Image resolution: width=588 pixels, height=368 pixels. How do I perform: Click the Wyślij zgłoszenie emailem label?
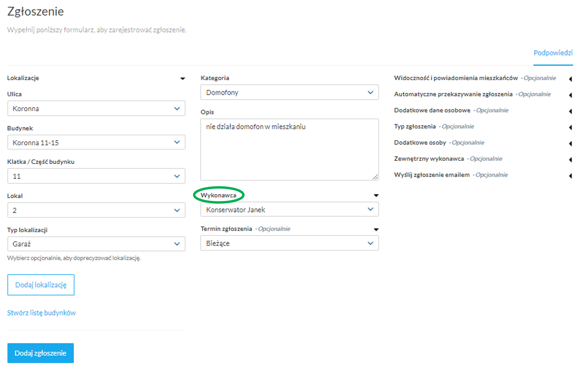pyautogui.click(x=432, y=175)
